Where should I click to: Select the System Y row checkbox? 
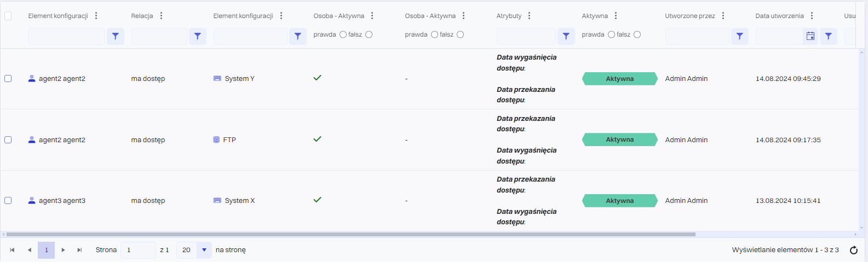tap(8, 79)
